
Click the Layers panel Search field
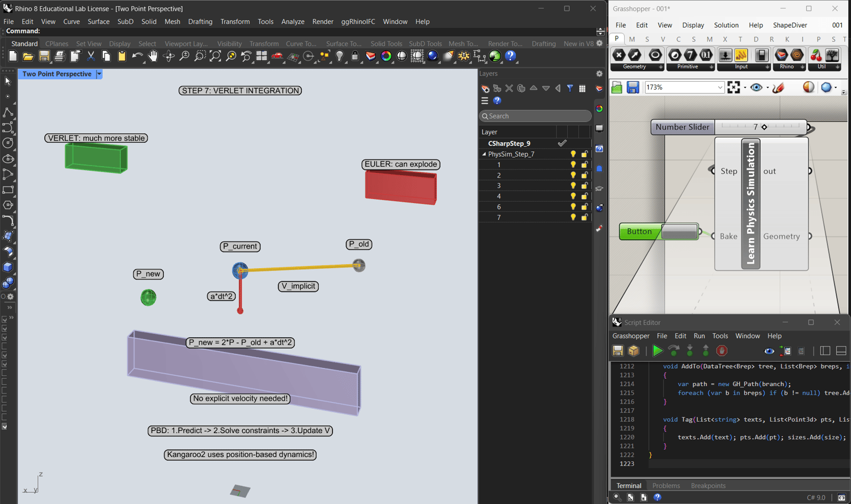click(x=535, y=116)
